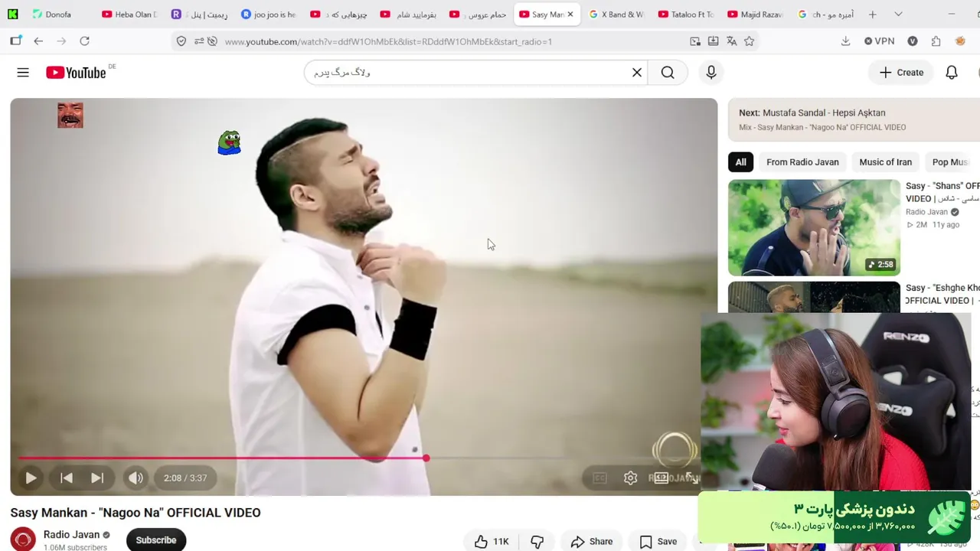Skip to the previous video
Screen dimensions: 980x551
pos(67,478)
